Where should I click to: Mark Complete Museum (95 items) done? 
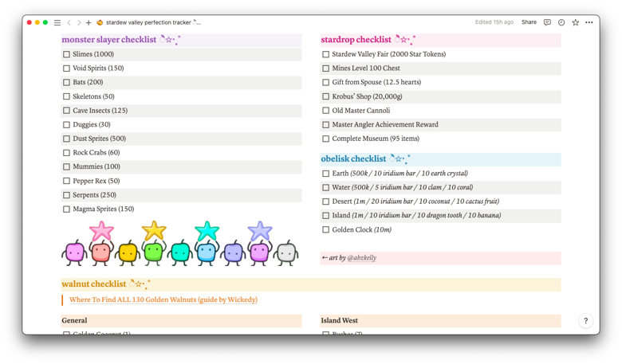pos(325,139)
